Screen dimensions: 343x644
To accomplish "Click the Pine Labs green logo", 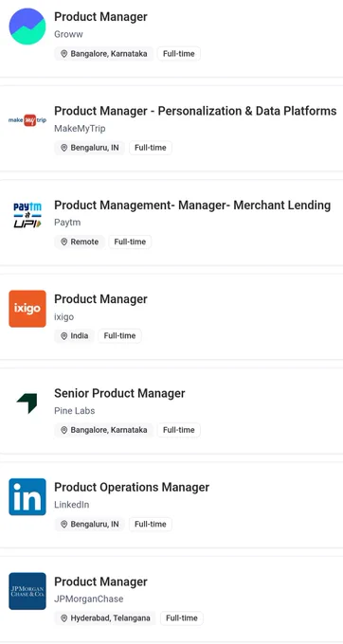I will 27,402.
